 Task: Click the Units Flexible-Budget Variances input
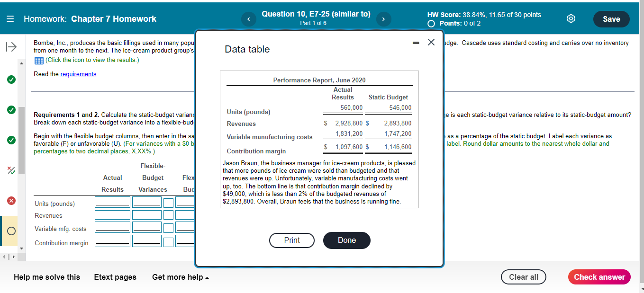[x=147, y=203]
